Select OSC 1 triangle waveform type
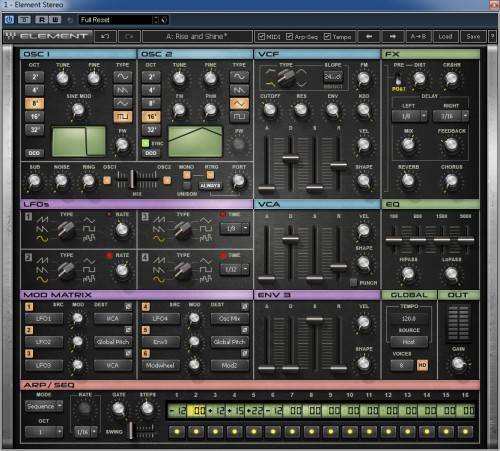Viewport: 500px width, 451px height. tap(123, 103)
